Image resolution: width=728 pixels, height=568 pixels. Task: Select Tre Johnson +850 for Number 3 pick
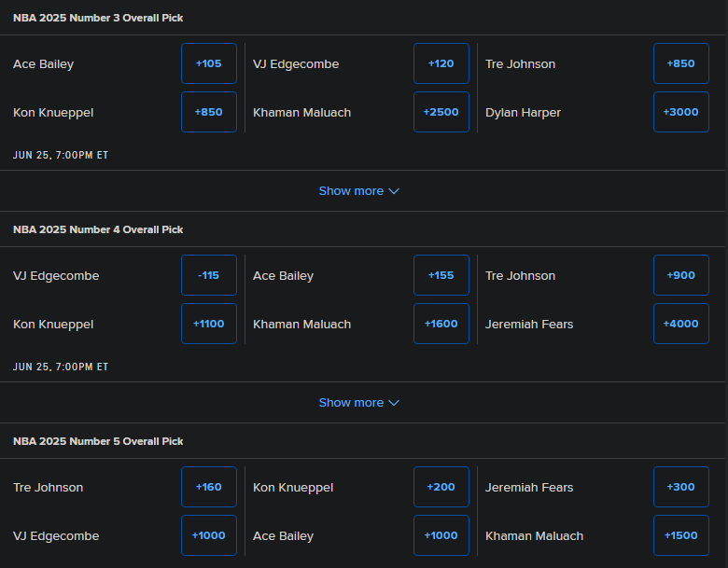click(x=681, y=63)
